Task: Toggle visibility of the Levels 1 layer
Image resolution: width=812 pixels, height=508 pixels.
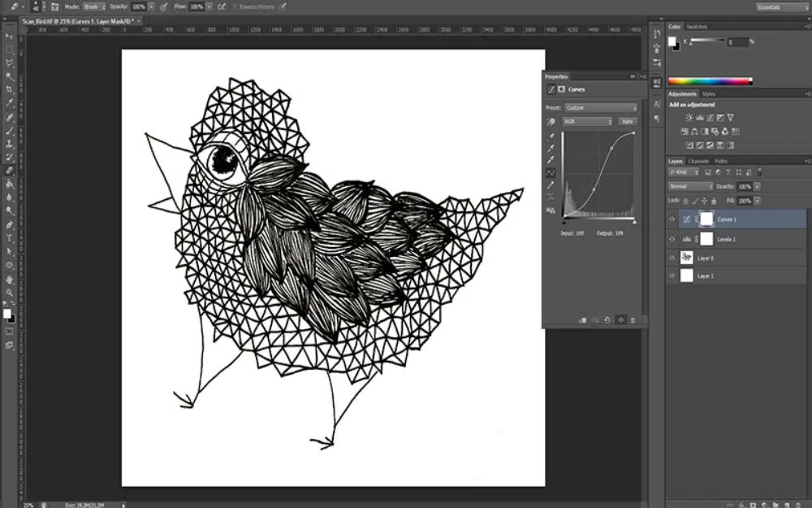Action: coord(672,239)
